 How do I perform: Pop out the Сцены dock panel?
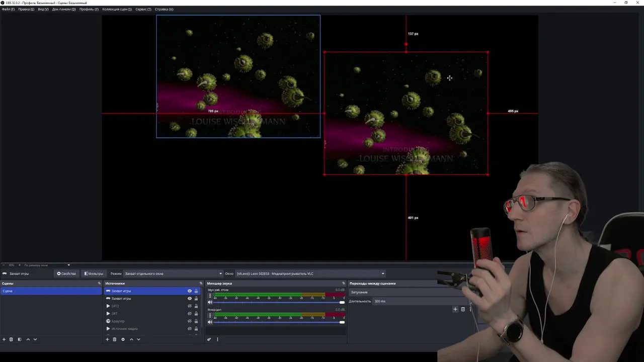[99, 284]
